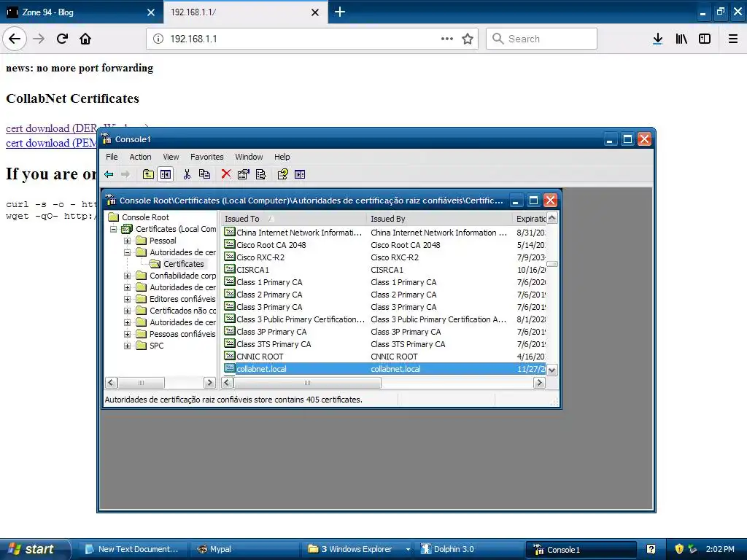Click the browser Back button
This screenshot has height=560, width=747.
tap(15, 39)
